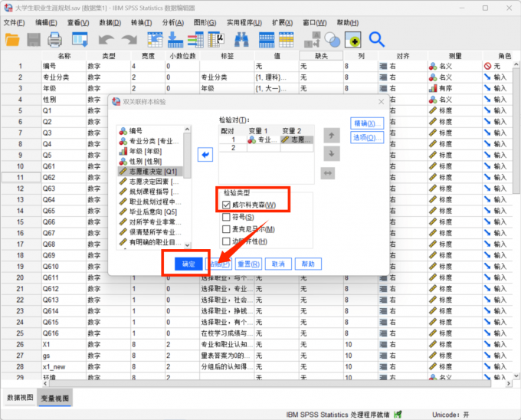
Task: Enable the 符号(S) test checkbox
Action: coord(226,218)
